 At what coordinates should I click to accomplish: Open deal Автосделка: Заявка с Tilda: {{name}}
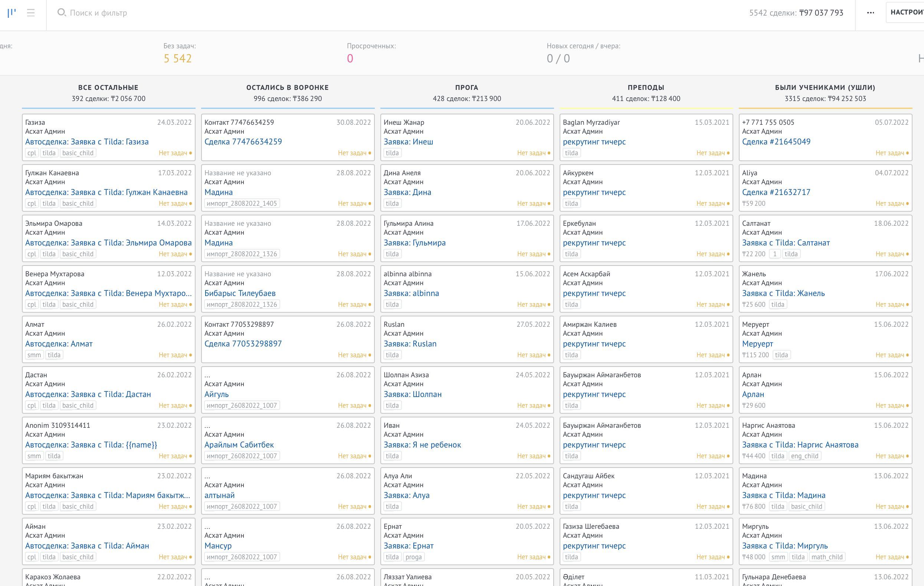click(91, 445)
